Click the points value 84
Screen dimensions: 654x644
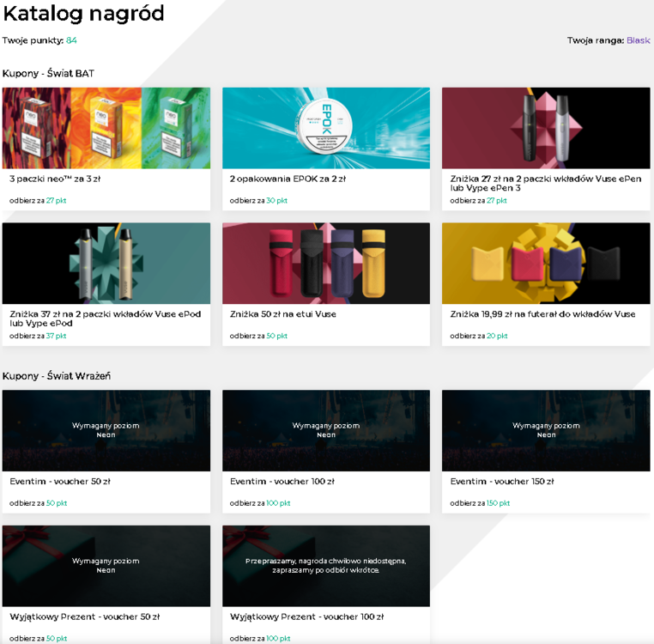click(x=71, y=40)
